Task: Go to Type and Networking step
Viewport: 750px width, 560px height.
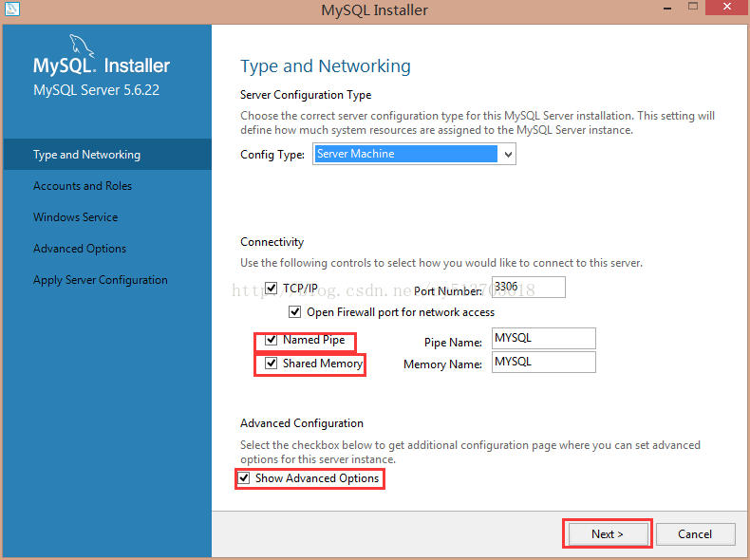Action: pos(86,155)
